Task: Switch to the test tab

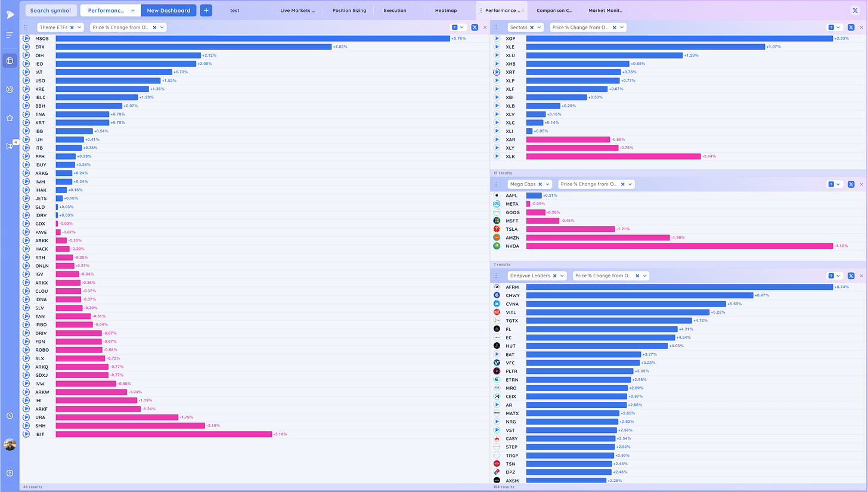Action: pyautogui.click(x=235, y=10)
